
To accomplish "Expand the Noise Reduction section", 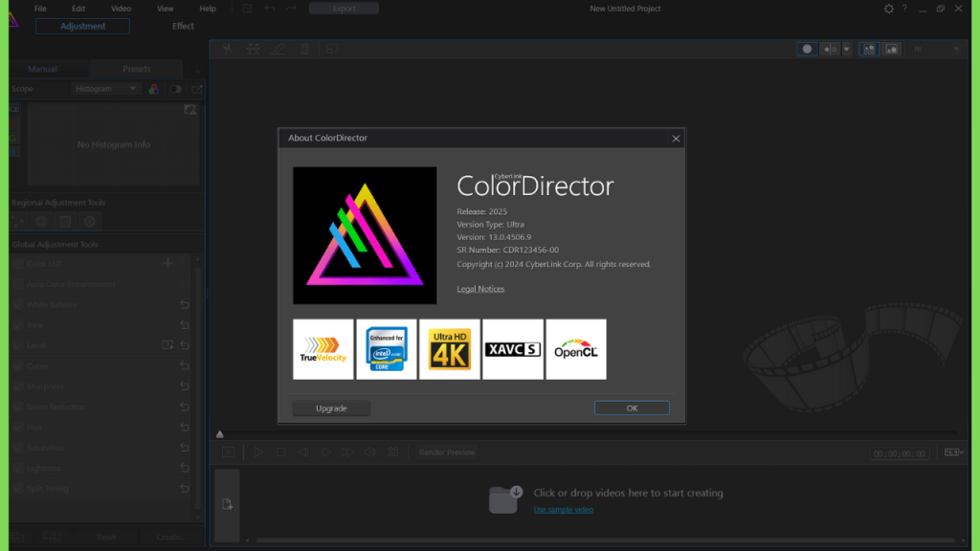I will [x=56, y=407].
